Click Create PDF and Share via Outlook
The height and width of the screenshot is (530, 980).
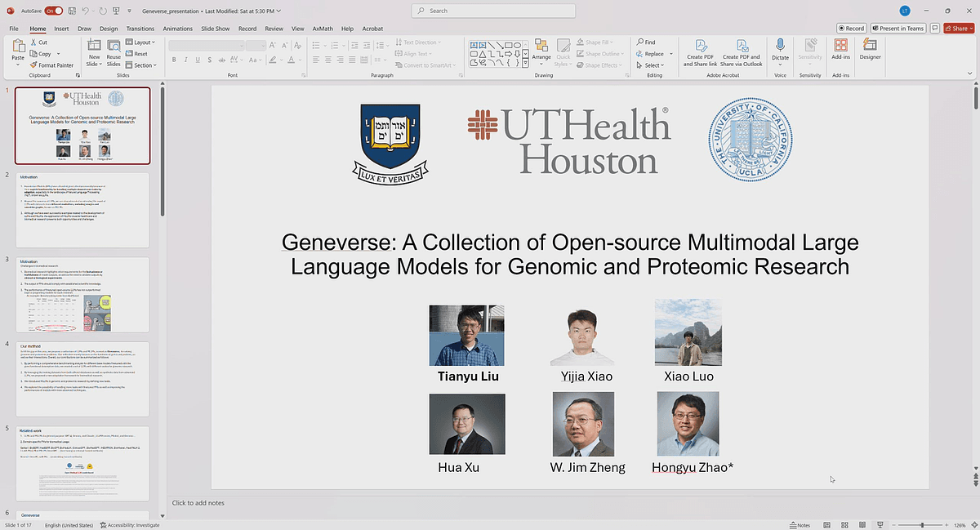tap(742, 52)
